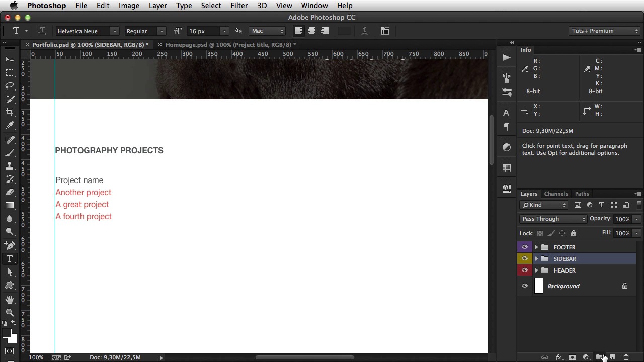This screenshot has width=644, height=362.
Task: Right align text
Action: pyautogui.click(x=325, y=31)
